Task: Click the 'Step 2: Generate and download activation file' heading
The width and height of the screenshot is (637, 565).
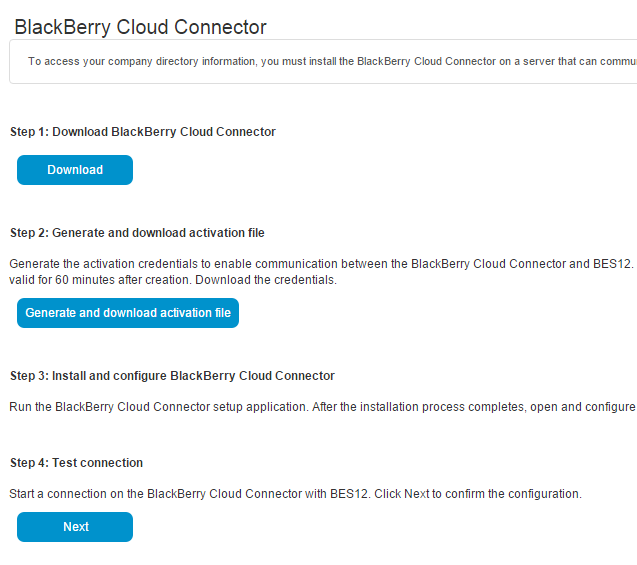Action: (137, 233)
